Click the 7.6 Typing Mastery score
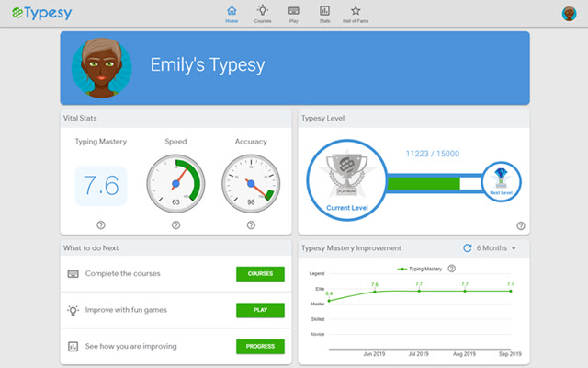Screen dimensions: 588x368 tap(101, 186)
